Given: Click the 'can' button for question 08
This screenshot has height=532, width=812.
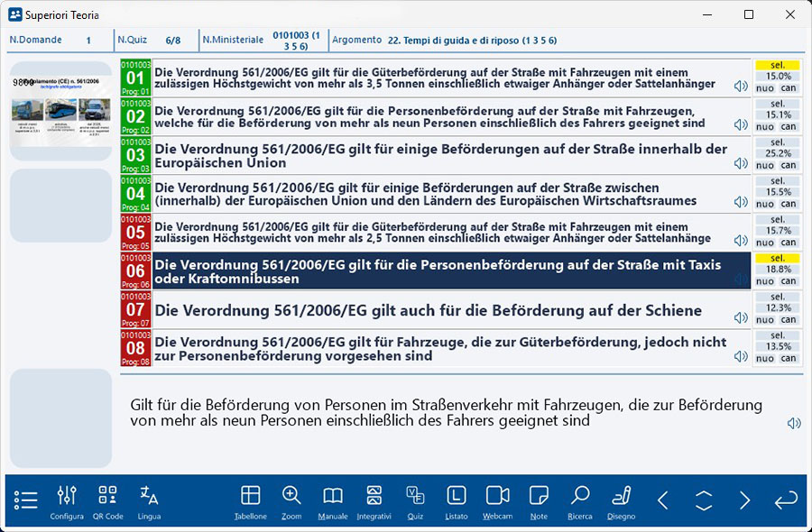Looking at the screenshot, I should click(x=789, y=358).
